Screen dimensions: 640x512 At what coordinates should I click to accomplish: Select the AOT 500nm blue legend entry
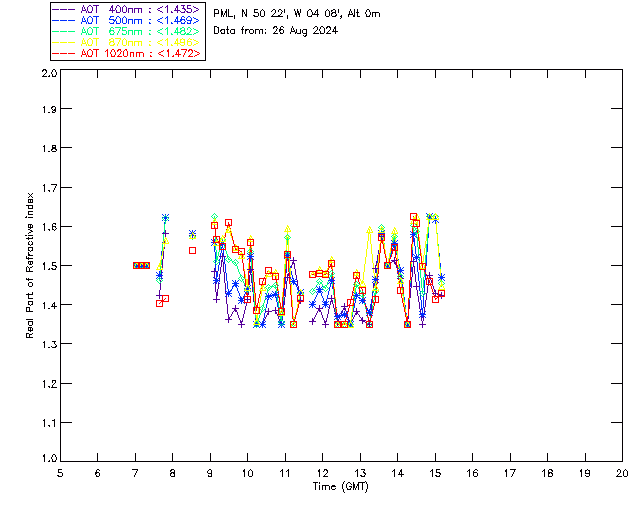(x=126, y=20)
